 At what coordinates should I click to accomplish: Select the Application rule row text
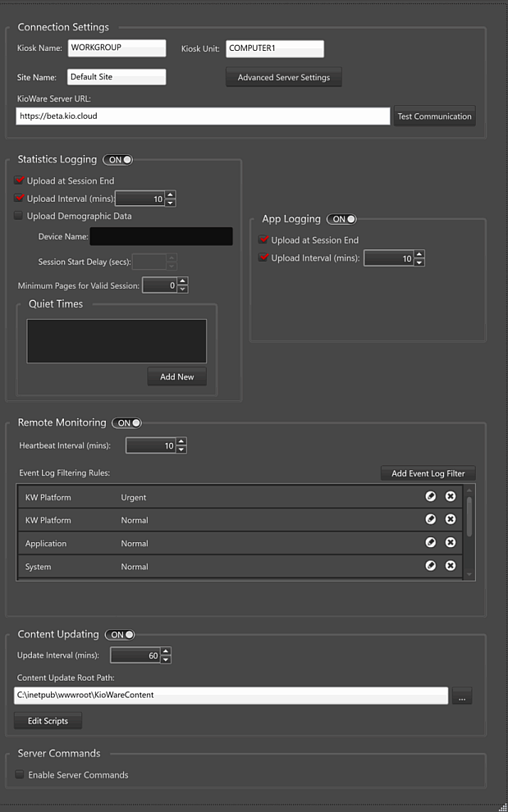tap(46, 544)
